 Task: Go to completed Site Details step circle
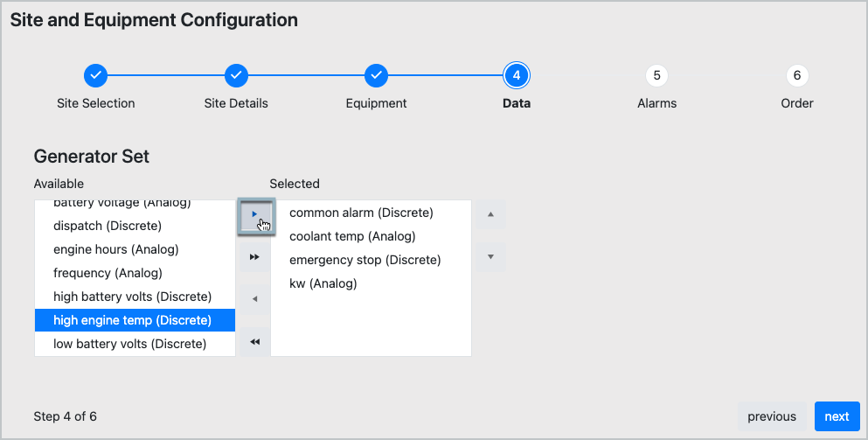click(236, 76)
